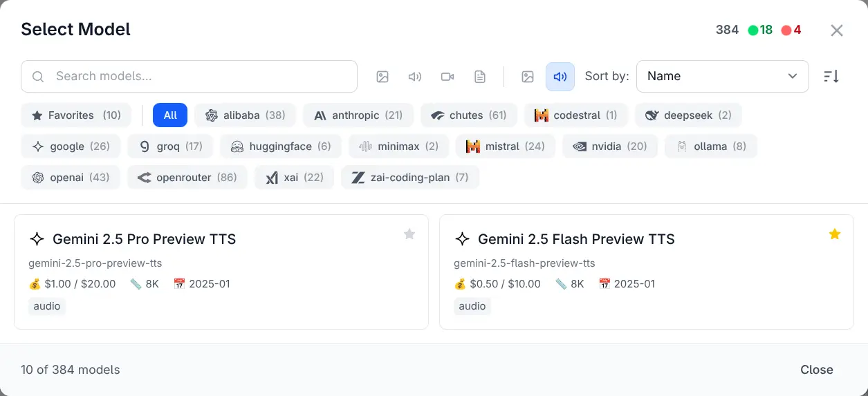The image size is (868, 396).
Task: Filter models by image output icon
Action: pos(528,77)
